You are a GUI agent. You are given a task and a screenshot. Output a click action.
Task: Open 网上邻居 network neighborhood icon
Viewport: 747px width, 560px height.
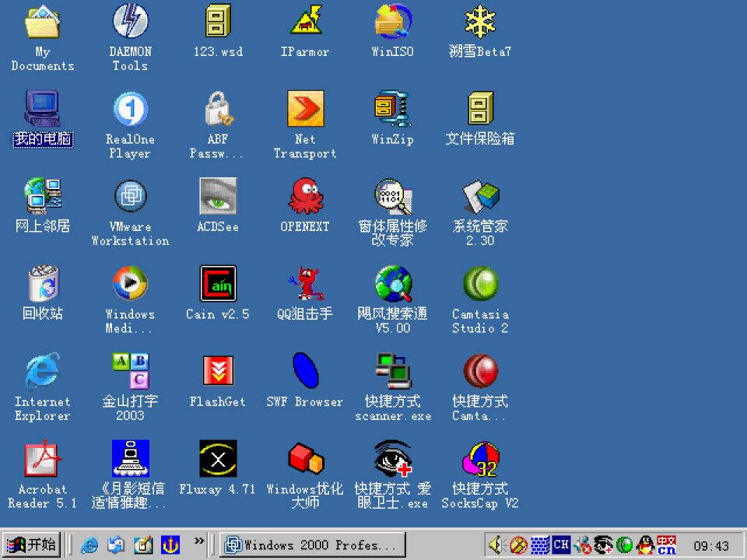(42, 196)
